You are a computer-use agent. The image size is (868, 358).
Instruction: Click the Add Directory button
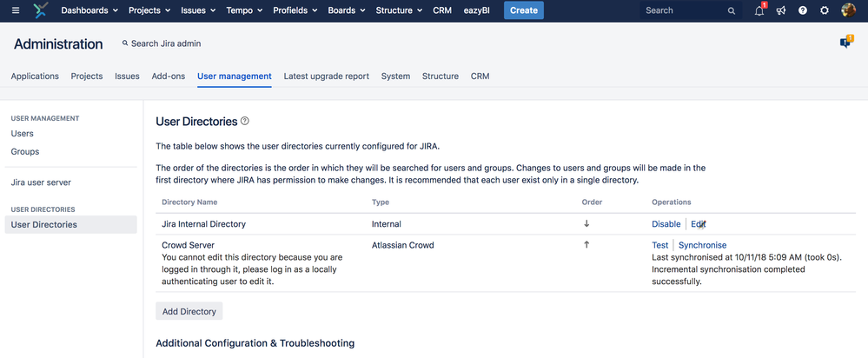(189, 311)
